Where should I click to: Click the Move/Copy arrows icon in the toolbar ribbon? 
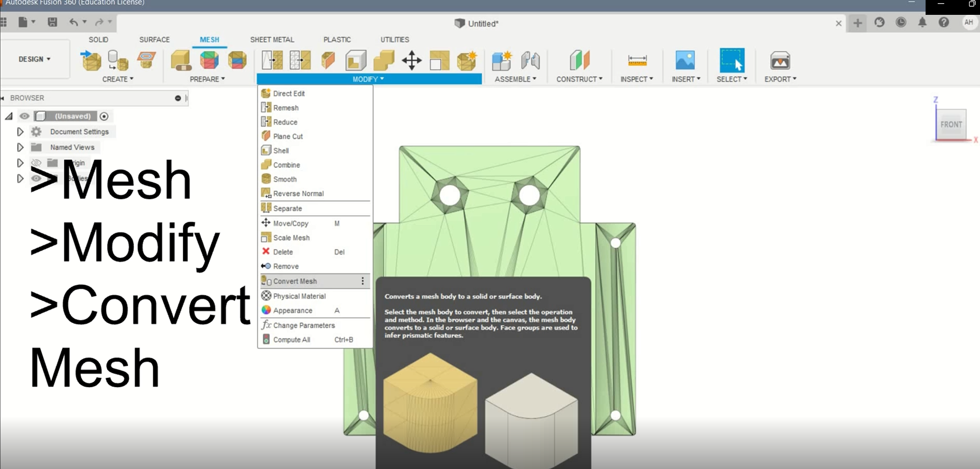point(412,60)
